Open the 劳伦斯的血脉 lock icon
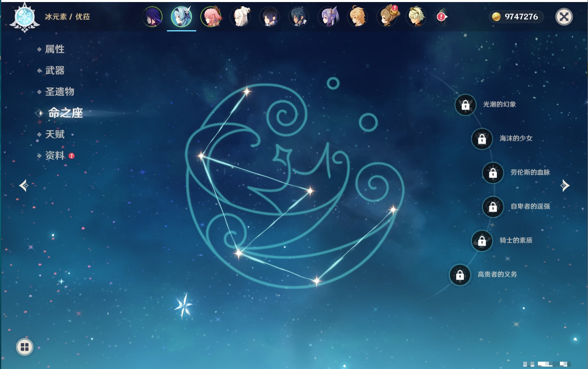Screen dimensions: 588x369 pos(493,173)
